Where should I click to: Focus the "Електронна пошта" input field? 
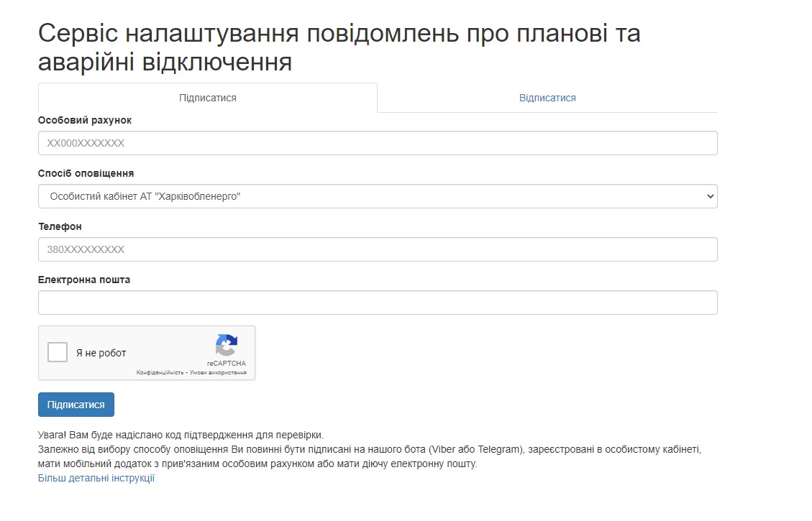click(377, 303)
